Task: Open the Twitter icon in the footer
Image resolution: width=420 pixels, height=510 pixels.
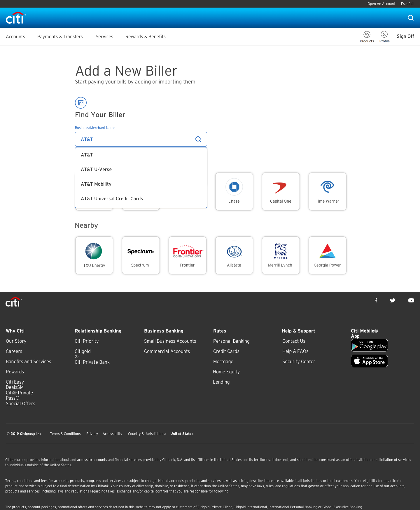Action: 393,300
